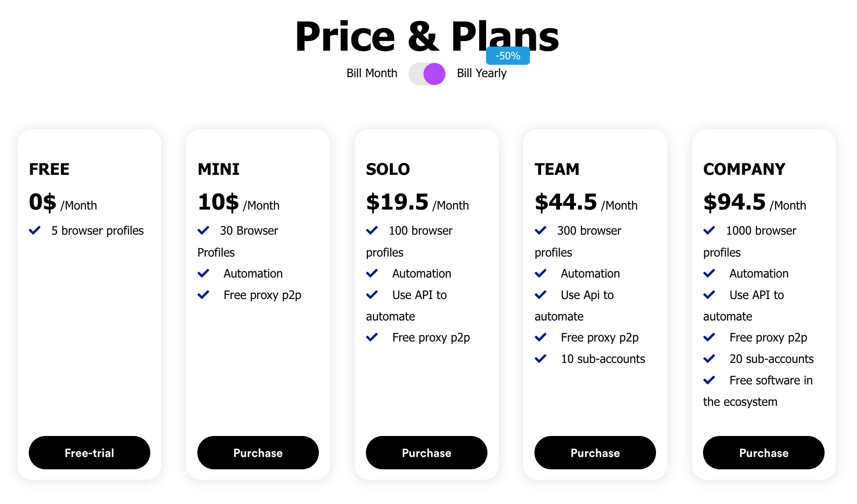Start the Free-trial plan
The image size is (857, 504).
(90, 452)
